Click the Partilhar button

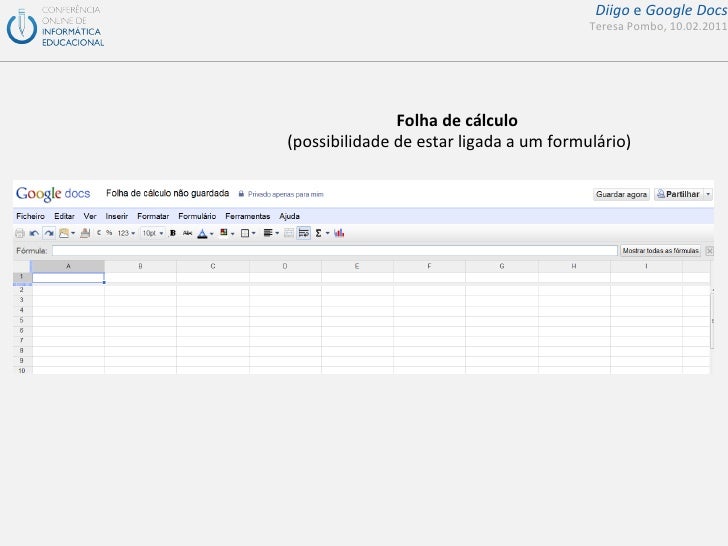click(x=679, y=194)
